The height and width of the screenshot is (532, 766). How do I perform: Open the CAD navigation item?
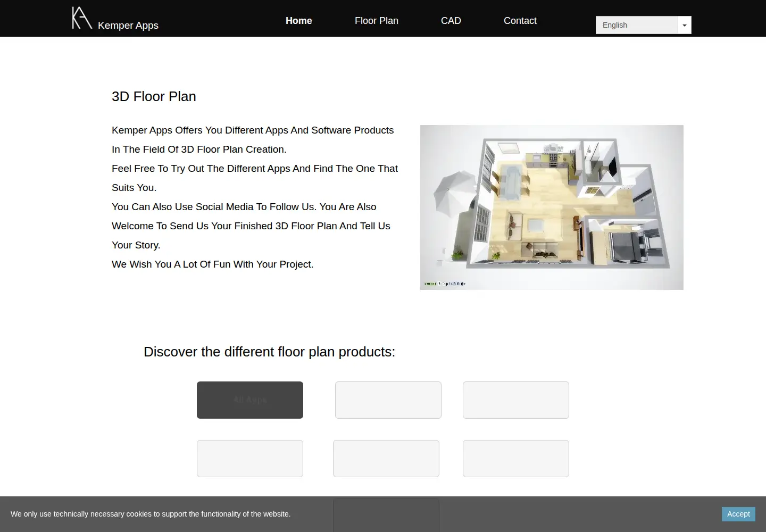click(x=451, y=21)
